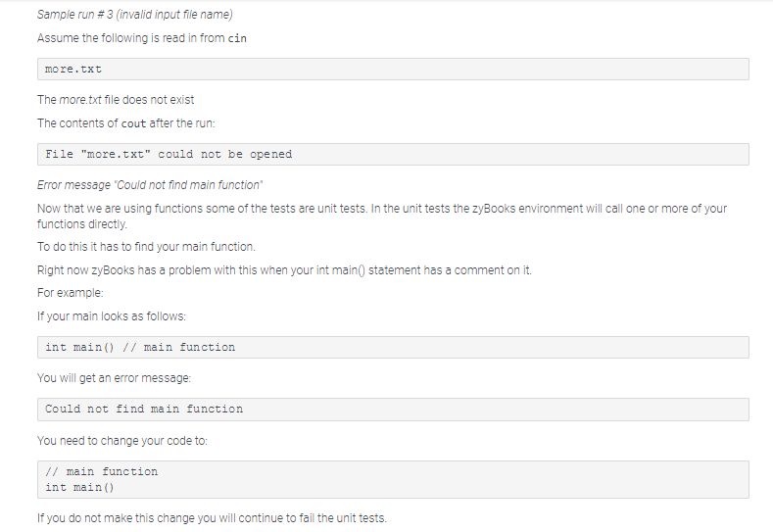Click 'If you do not make this change' sentence
This screenshot has height=532, width=773.
click(212, 518)
